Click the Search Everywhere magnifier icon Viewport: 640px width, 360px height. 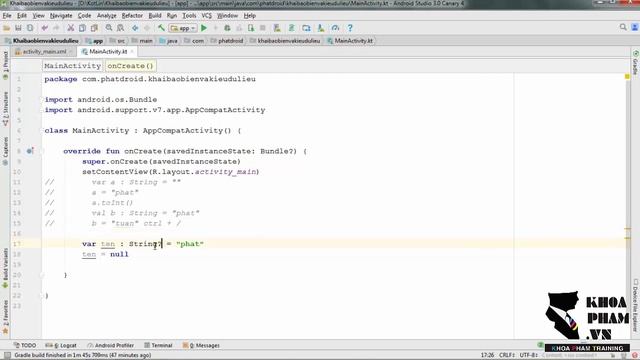tap(623, 27)
